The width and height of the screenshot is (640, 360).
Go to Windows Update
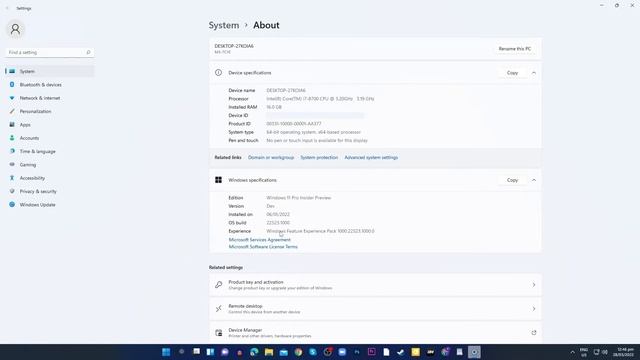49,204
